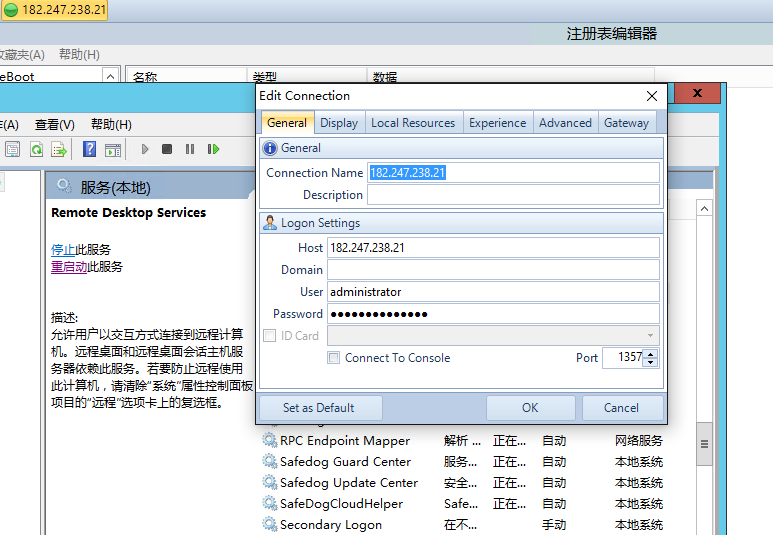Increase the Port value with up arrow
Viewport: 773px width, 535px height.
tap(651, 353)
